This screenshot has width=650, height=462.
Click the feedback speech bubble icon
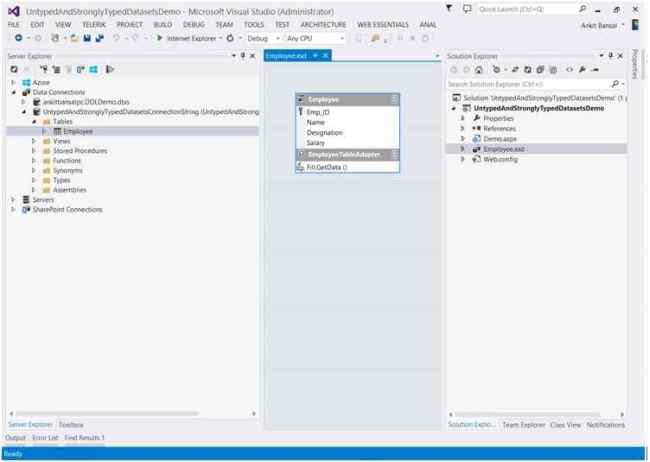[x=467, y=8]
